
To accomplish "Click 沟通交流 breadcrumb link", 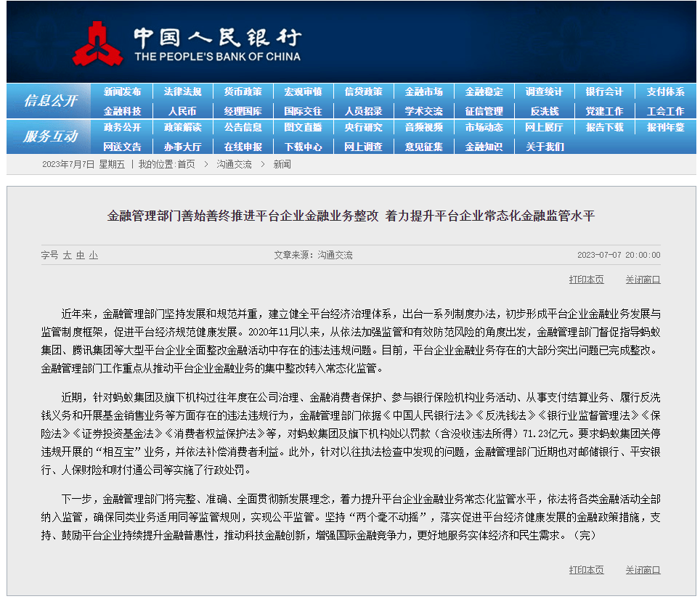I will pyautogui.click(x=234, y=164).
